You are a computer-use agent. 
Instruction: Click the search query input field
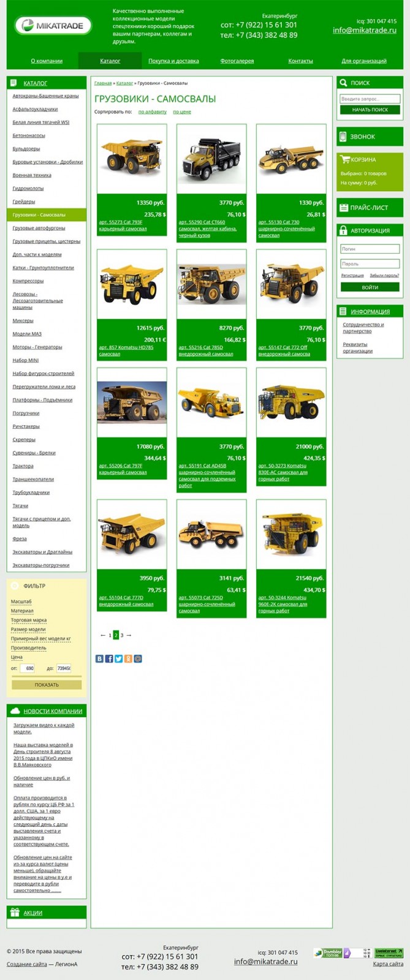click(x=370, y=99)
